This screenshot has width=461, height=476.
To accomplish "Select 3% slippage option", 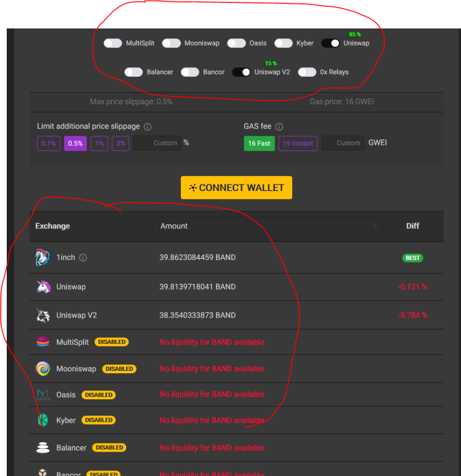I will [121, 143].
